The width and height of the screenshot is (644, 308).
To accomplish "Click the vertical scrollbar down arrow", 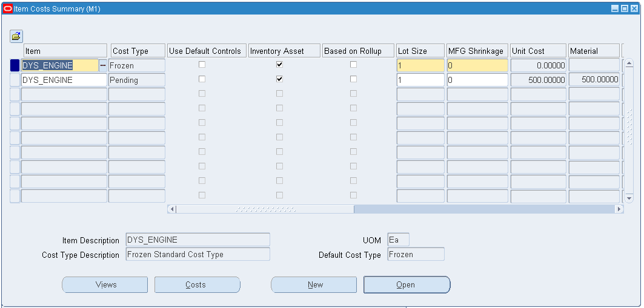I will [x=629, y=198].
